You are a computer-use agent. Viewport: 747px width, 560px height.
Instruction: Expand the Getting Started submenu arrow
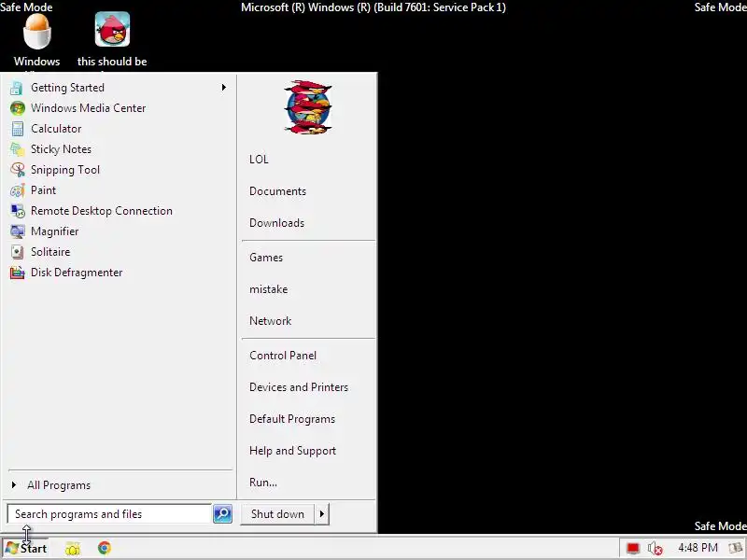[x=223, y=88]
